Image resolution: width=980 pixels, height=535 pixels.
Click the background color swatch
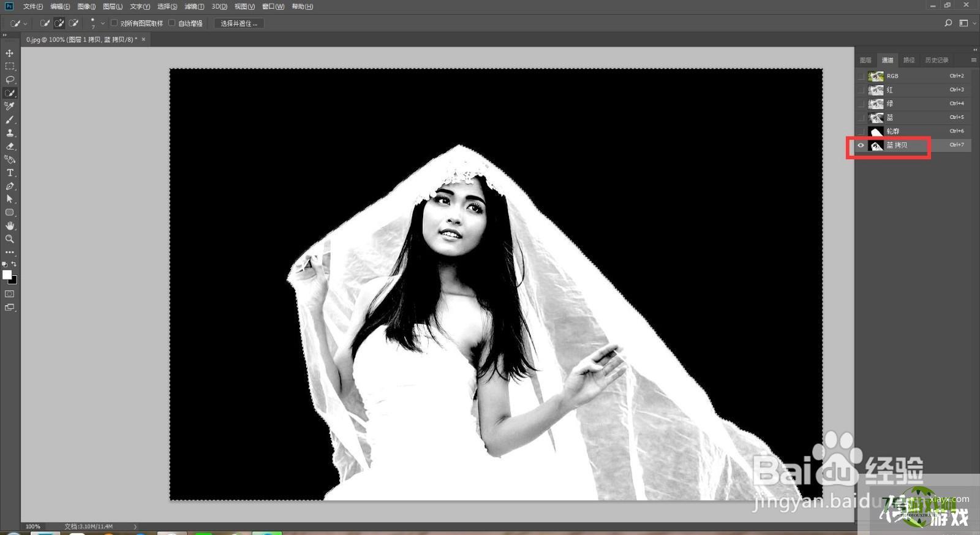tap(14, 281)
